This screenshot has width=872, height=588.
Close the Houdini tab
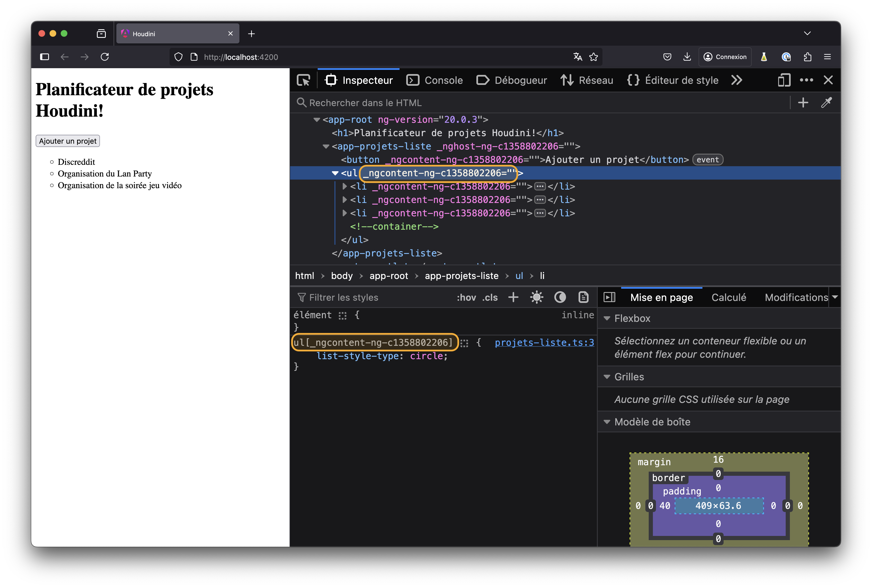[x=231, y=33]
